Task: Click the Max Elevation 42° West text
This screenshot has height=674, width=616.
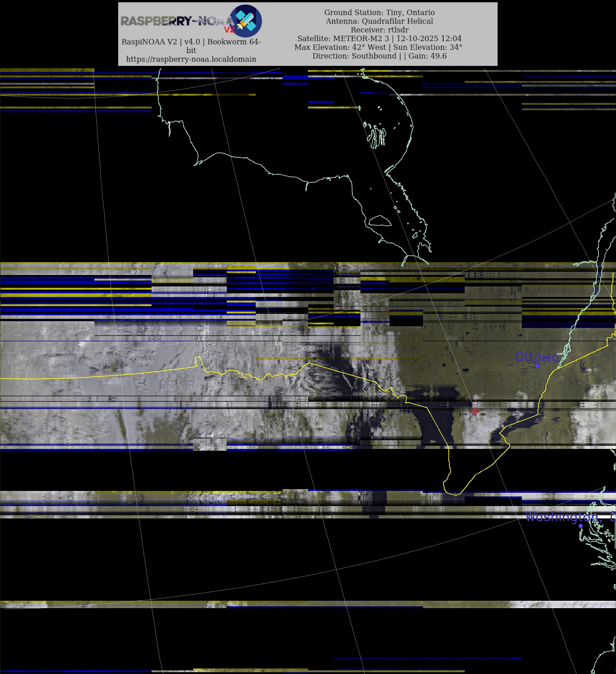Action: (340, 47)
